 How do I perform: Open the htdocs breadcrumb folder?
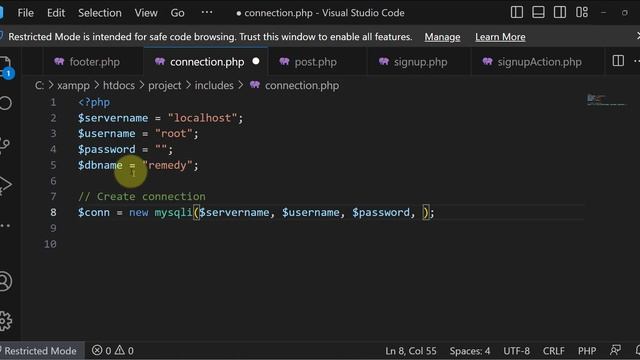[119, 85]
